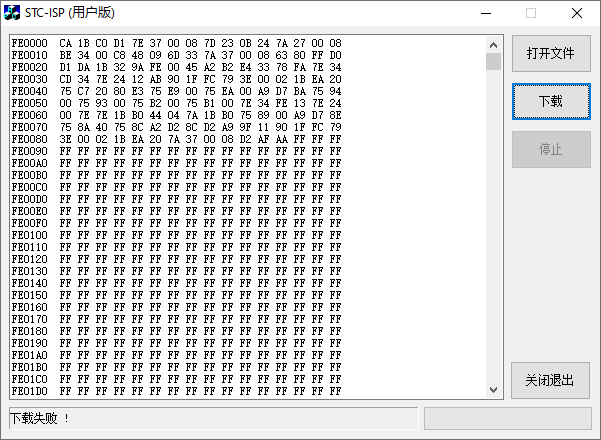This screenshot has height=440, width=601.
Task: Click the 下载失败 status message
Action: coord(39,418)
